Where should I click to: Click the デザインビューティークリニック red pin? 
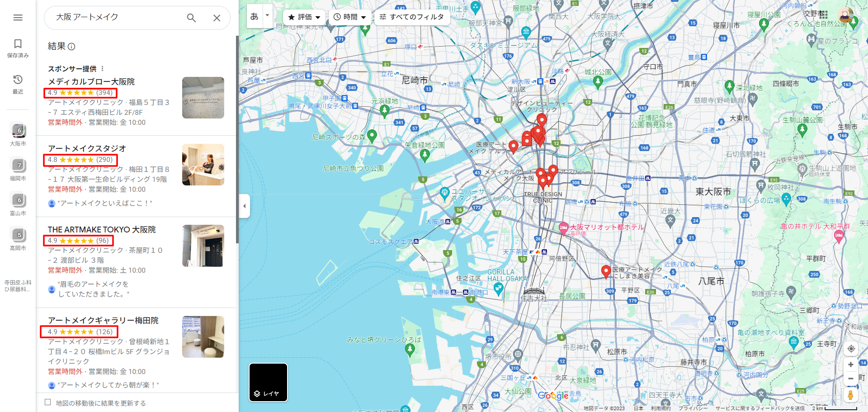point(542,120)
